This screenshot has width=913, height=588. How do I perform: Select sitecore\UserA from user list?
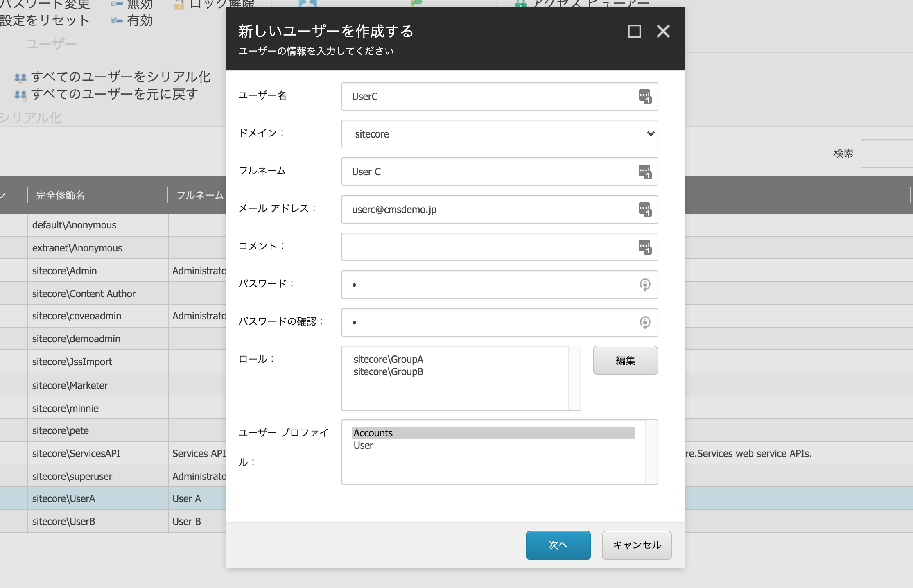click(x=64, y=498)
